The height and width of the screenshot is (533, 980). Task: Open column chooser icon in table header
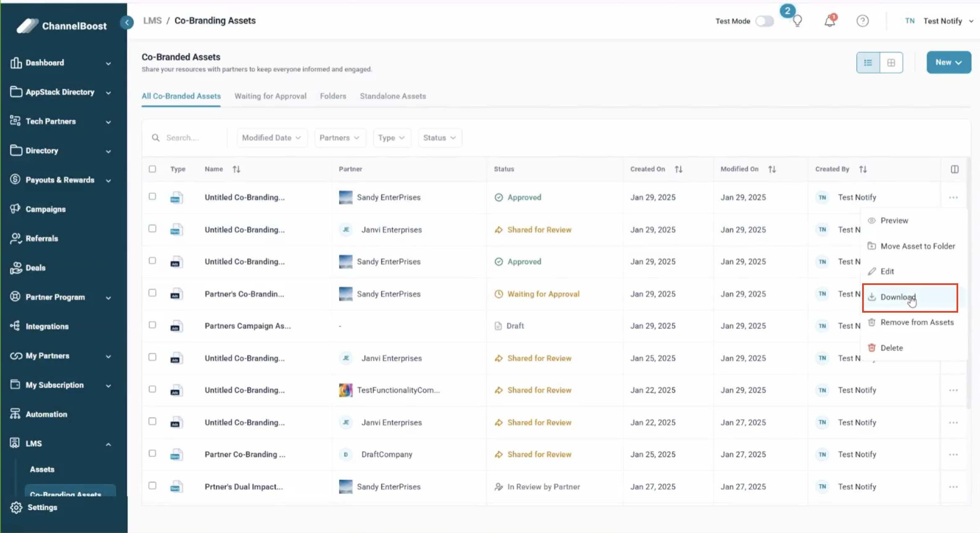(954, 169)
